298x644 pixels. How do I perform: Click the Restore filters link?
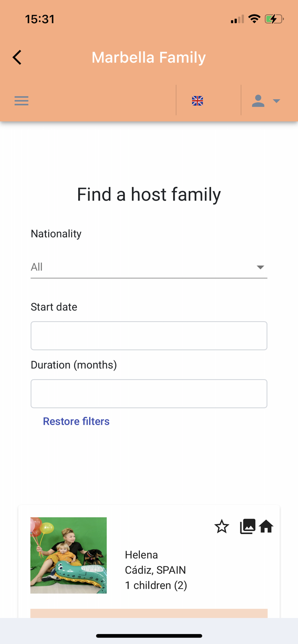coord(76,421)
